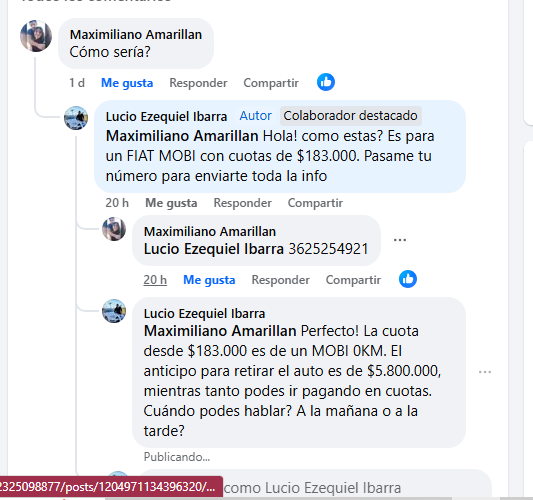Share Lucio's FIAT MOBI reply

pyautogui.click(x=315, y=203)
